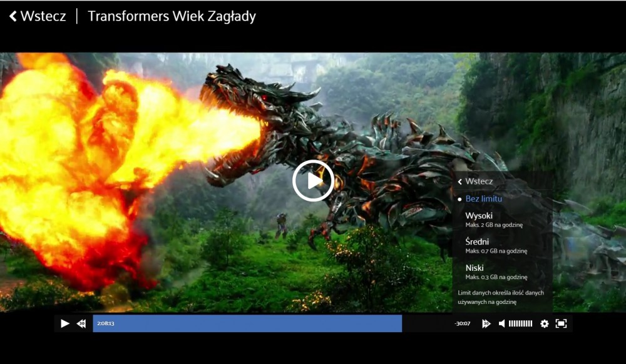Click the play icon in the bottom control bar
The width and height of the screenshot is (626, 364).
64,323
